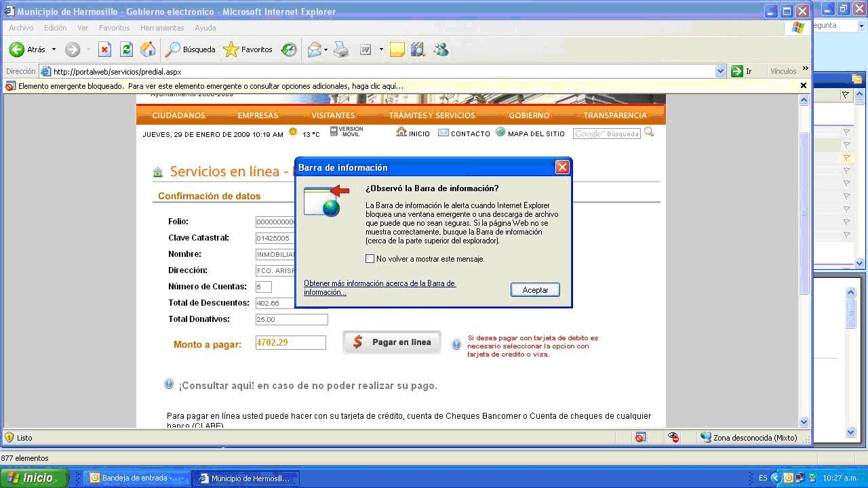
Task: Open the Inicio Start button on taskbar
Action: point(34,478)
